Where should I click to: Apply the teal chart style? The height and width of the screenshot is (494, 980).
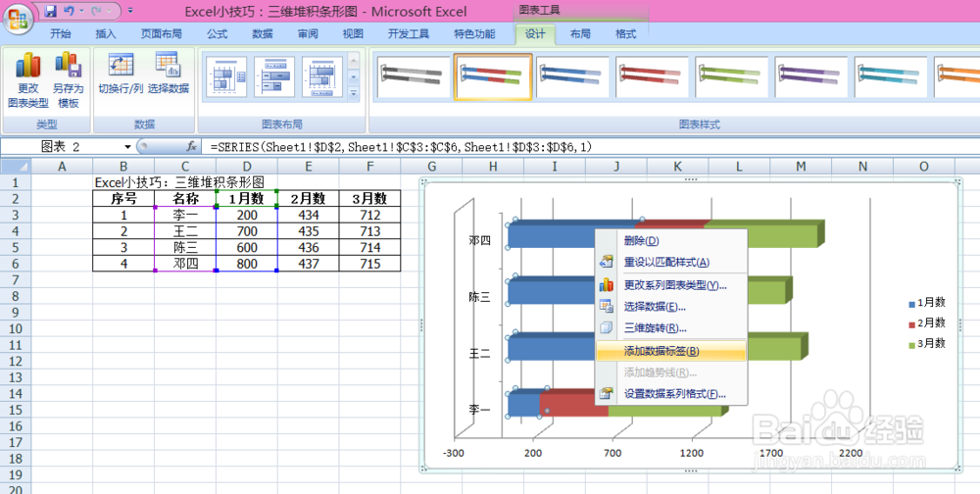(x=890, y=76)
